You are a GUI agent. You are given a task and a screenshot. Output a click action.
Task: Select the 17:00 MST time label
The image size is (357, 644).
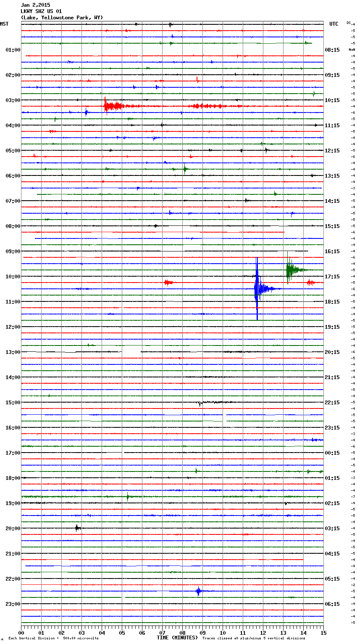pos(13,453)
